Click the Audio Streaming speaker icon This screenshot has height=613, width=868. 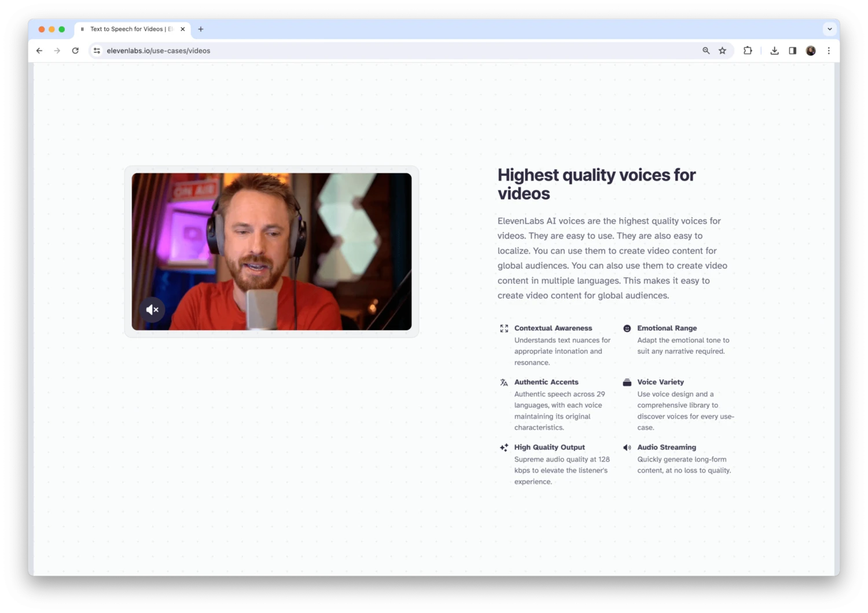627,448
